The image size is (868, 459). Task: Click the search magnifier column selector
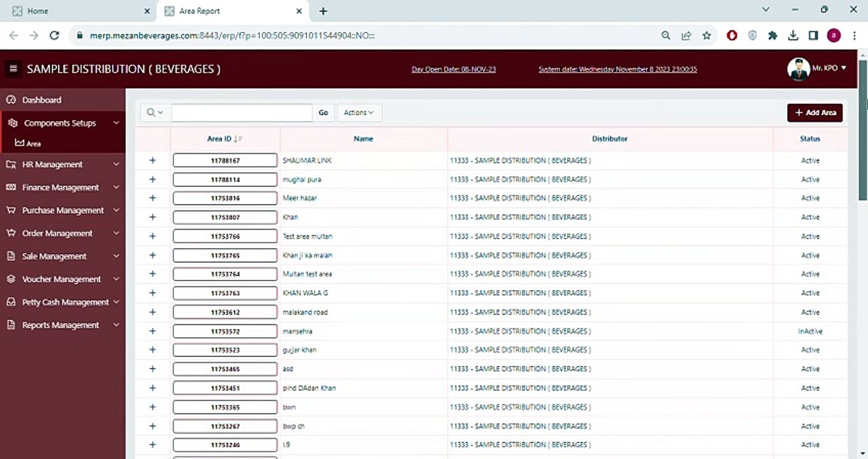(x=155, y=113)
